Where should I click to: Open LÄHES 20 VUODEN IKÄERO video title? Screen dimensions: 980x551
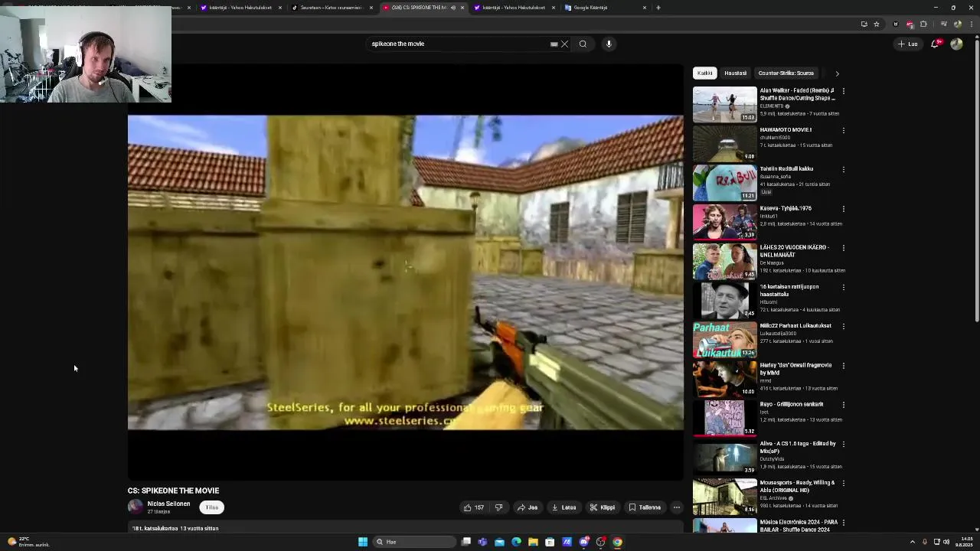(x=794, y=251)
